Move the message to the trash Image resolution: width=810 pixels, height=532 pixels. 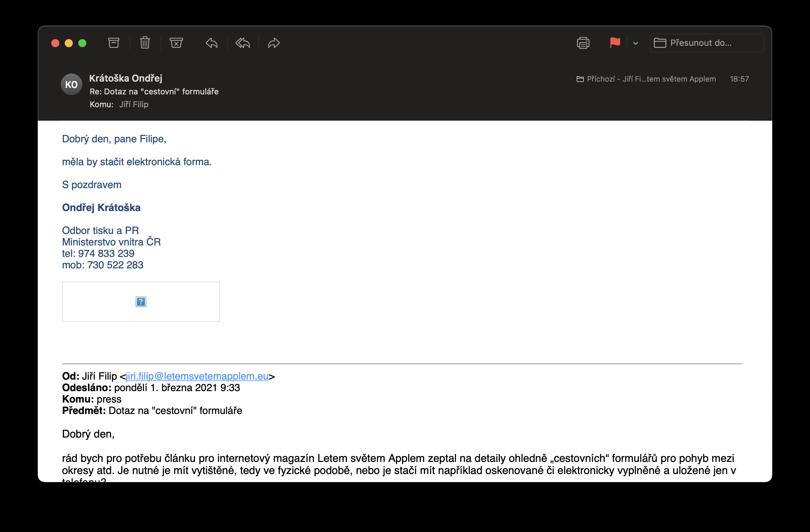click(x=145, y=43)
